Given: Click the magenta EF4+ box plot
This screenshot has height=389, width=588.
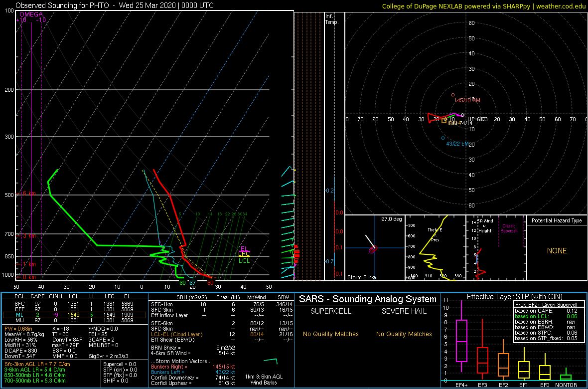Looking at the screenshot, I should (x=461, y=337).
